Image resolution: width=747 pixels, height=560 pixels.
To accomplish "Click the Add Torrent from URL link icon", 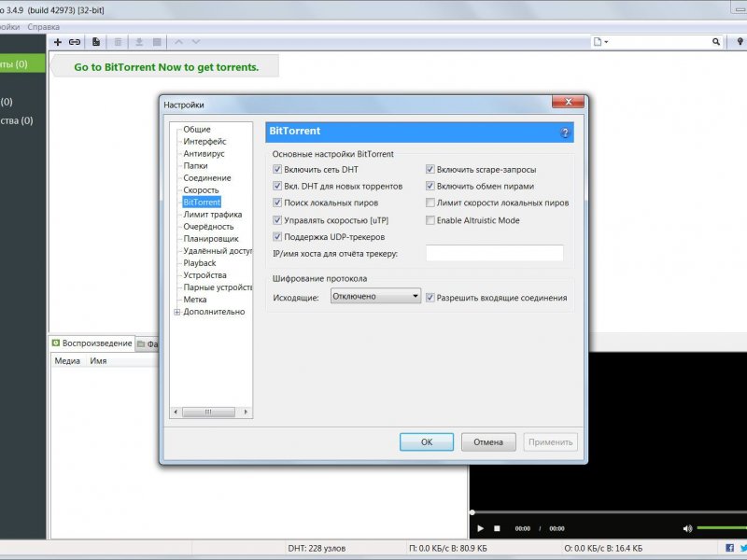I will point(75,42).
